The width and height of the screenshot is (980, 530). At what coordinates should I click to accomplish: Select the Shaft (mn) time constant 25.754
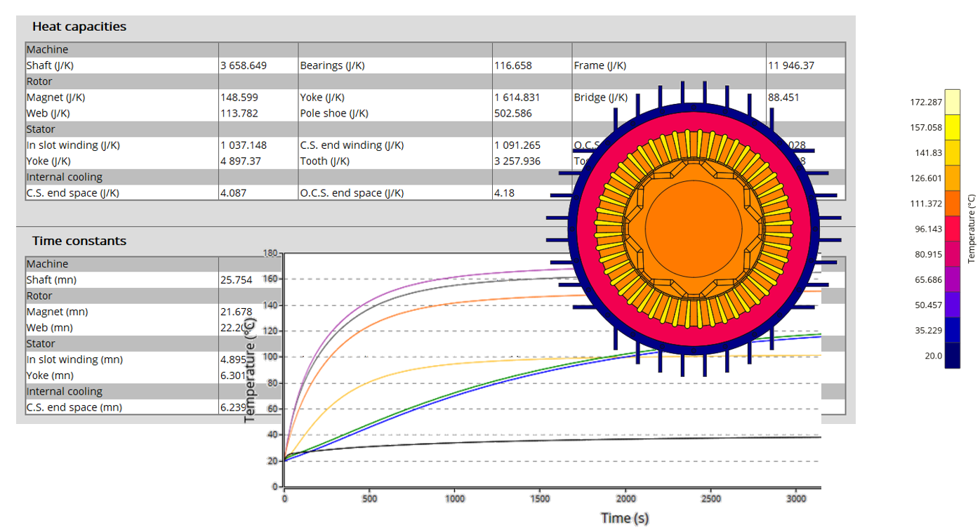point(236,279)
